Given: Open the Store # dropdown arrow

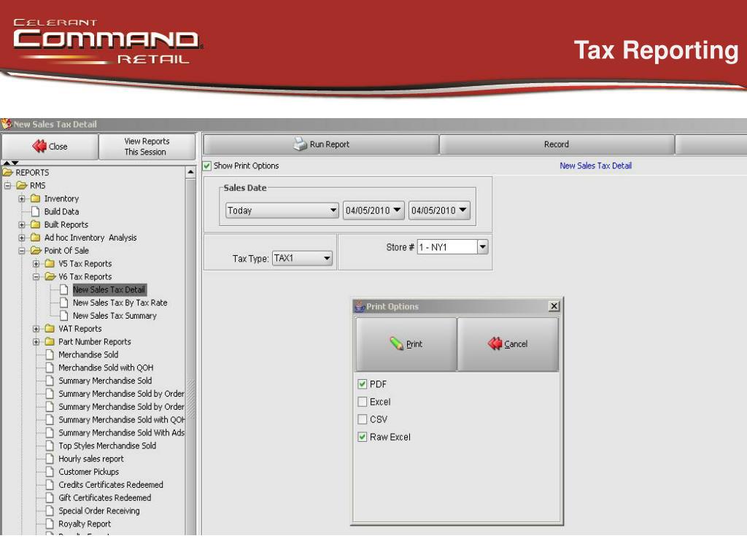Looking at the screenshot, I should [x=483, y=246].
